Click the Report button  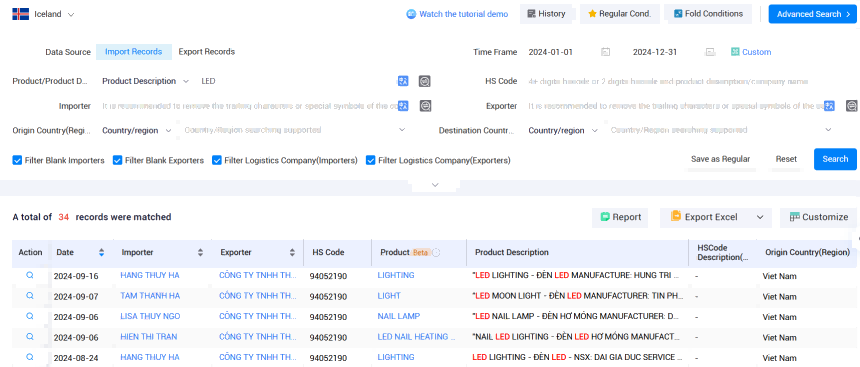click(x=620, y=217)
